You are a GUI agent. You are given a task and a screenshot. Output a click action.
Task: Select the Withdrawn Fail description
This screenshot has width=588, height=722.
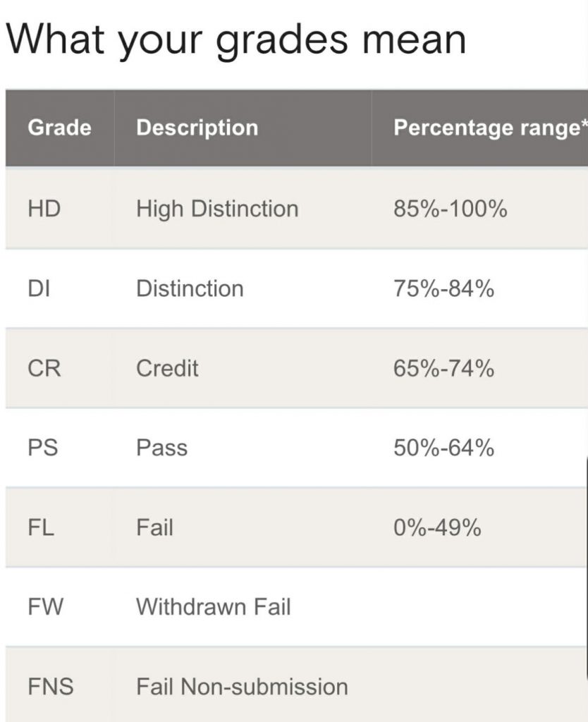pos(213,607)
